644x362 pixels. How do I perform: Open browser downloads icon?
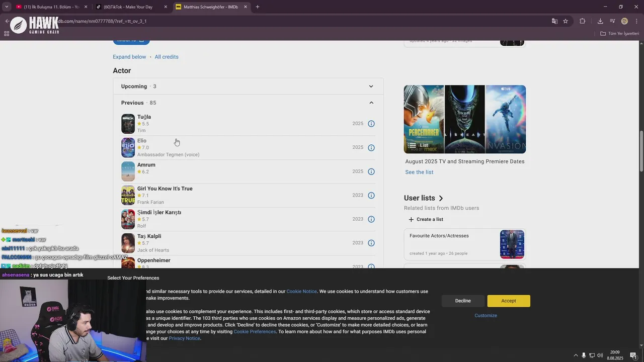(600, 21)
